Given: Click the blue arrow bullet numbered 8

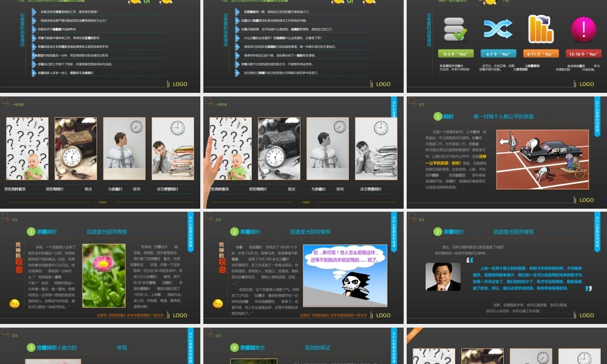Looking at the screenshot, I should click(x=33, y=73).
